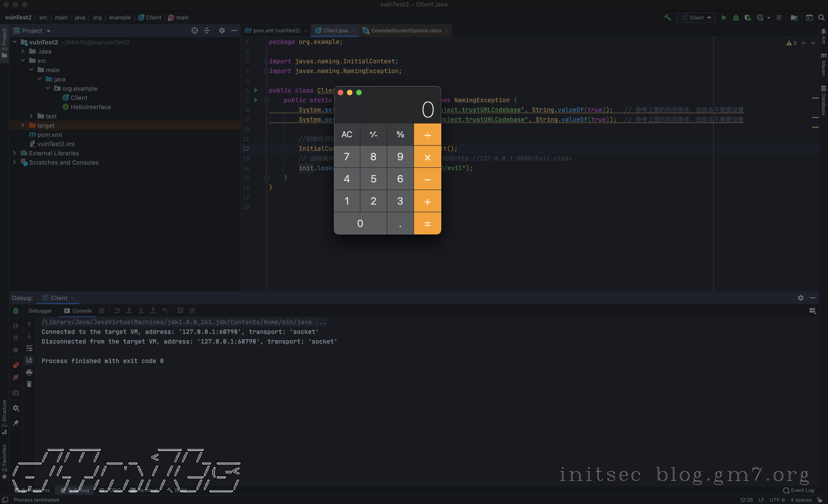The height and width of the screenshot is (504, 828).
Task: Click the Project panel settings gear
Action: click(222, 31)
